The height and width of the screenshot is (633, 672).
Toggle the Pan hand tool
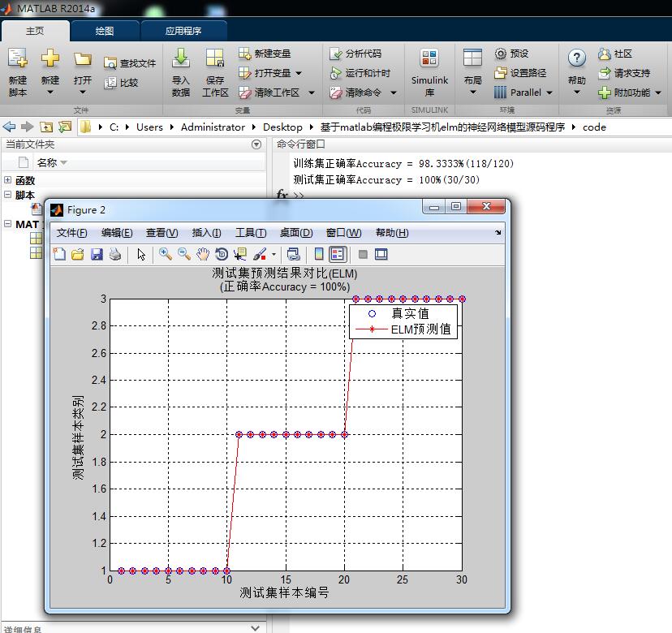(x=203, y=254)
